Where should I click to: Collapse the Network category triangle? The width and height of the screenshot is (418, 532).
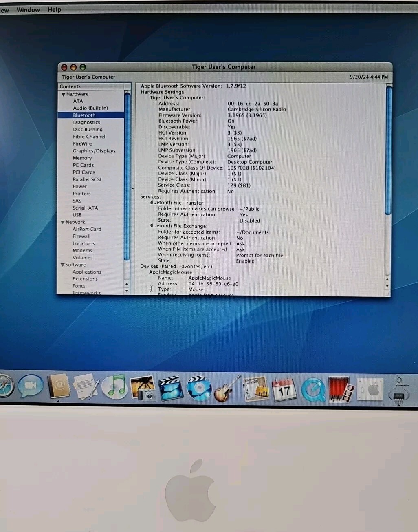tap(63, 222)
